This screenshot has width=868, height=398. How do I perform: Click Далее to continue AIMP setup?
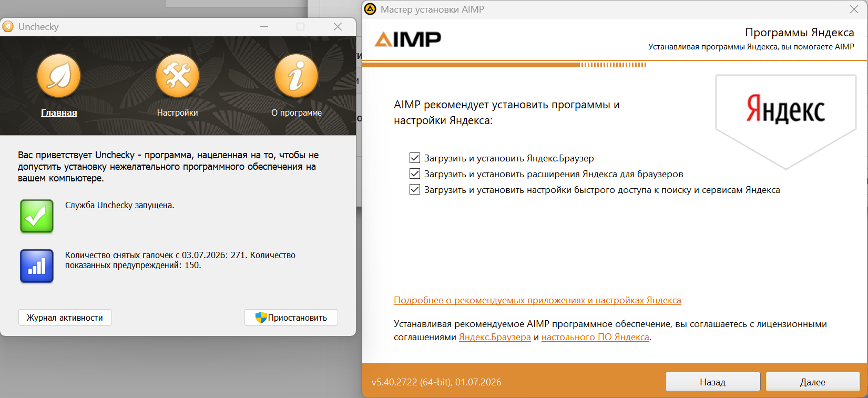point(813,382)
